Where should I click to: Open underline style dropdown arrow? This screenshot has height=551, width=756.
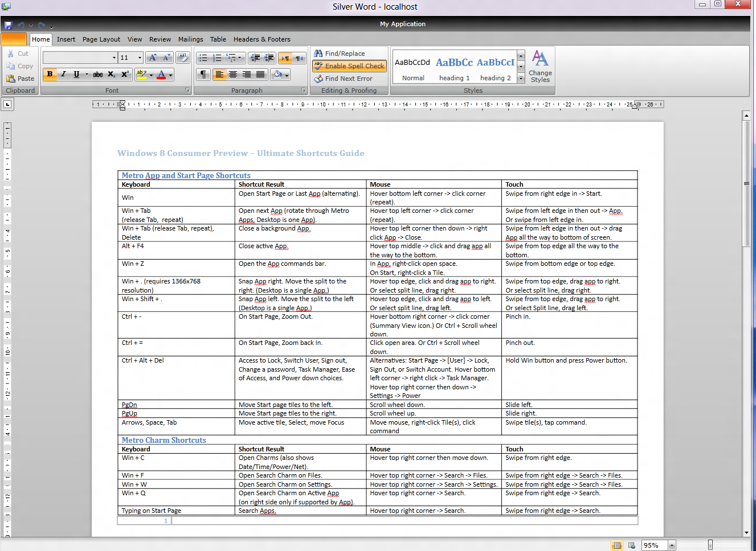pos(87,75)
